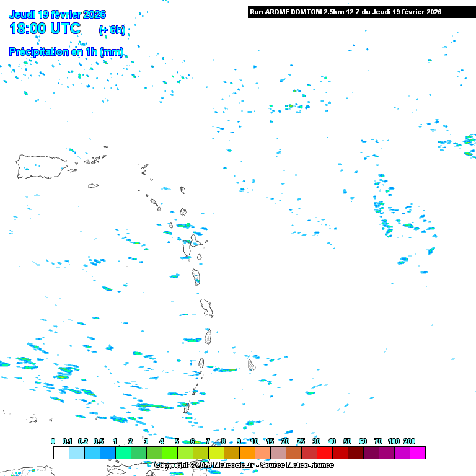Viewport: 476px width, 476px height.
Task: Click the Précipitation en 1h (mm) title
Action: (66, 52)
